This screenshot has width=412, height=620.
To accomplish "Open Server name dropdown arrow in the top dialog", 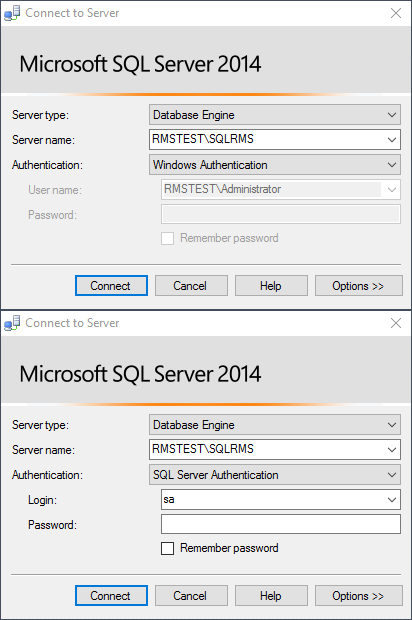I will click(392, 140).
